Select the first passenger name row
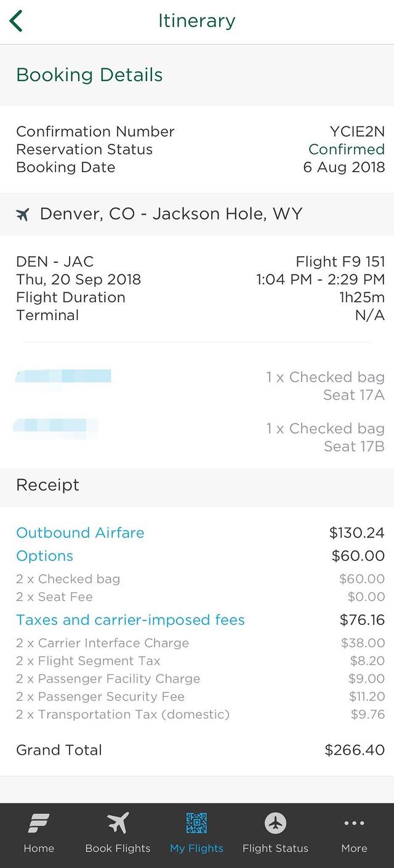 pyautogui.click(x=63, y=376)
